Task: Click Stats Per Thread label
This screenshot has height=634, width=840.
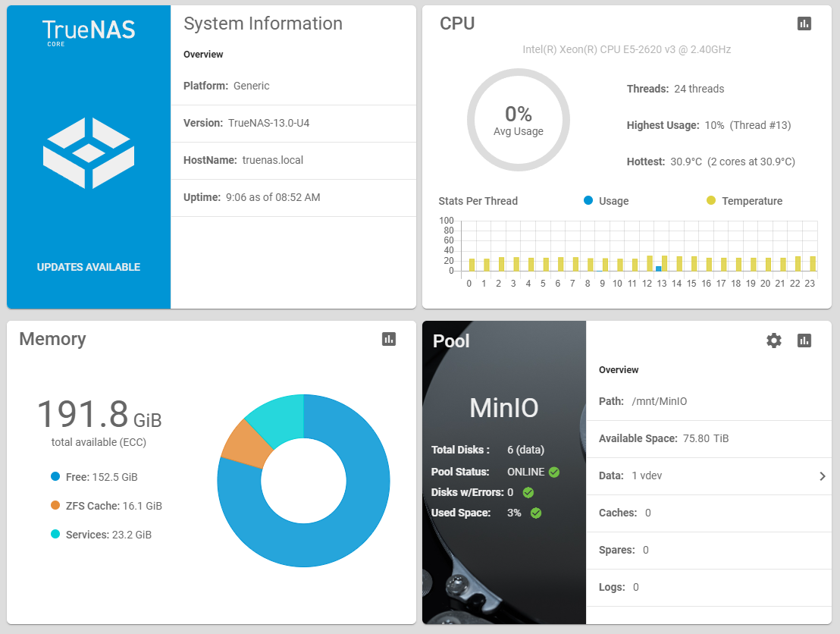Action: click(478, 201)
